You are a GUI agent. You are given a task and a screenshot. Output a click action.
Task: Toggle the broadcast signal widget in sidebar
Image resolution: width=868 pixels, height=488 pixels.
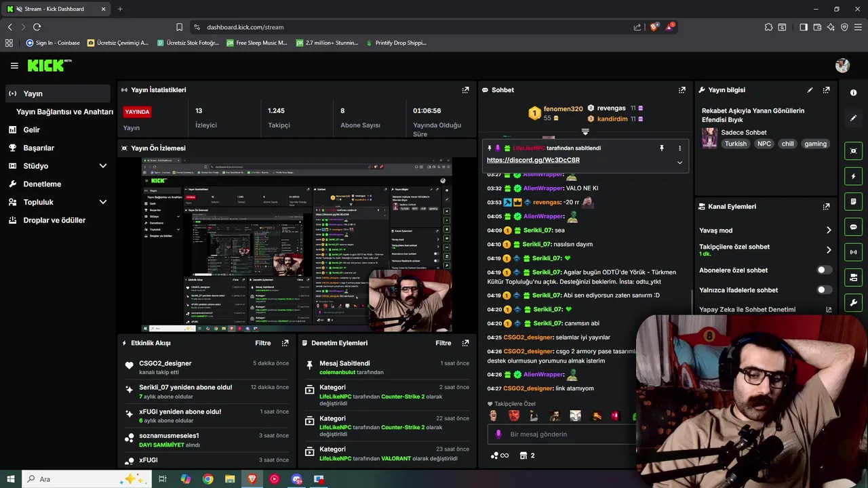click(x=853, y=252)
